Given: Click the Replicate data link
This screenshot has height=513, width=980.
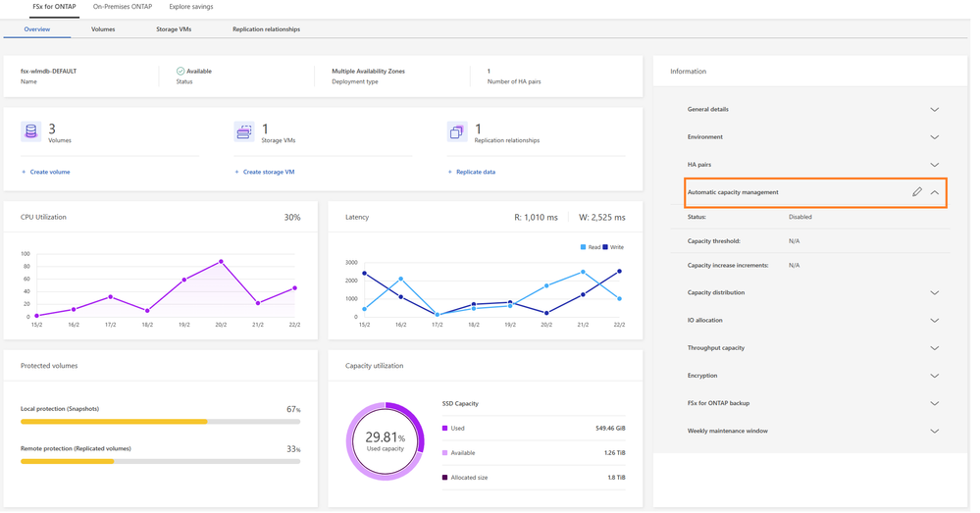Looking at the screenshot, I should click(x=475, y=172).
